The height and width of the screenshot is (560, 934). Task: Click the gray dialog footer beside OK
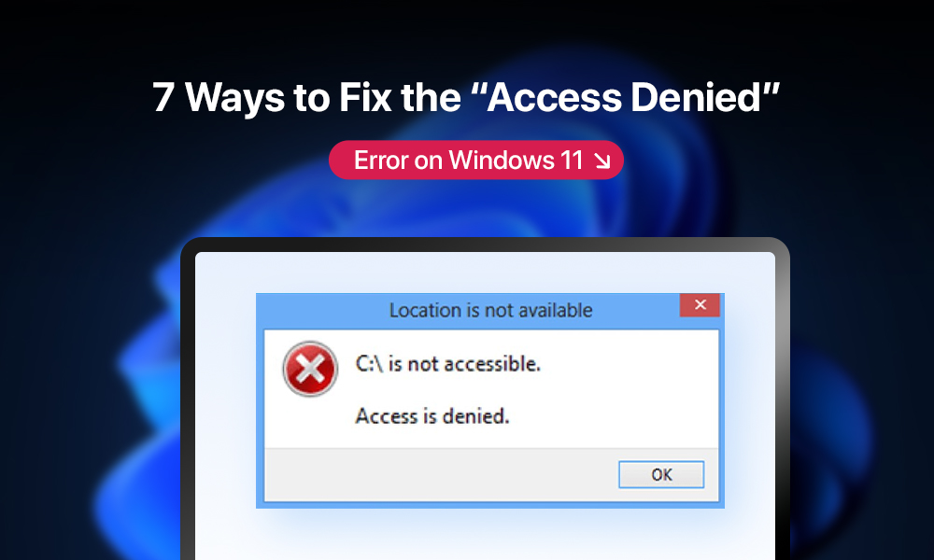click(441, 474)
